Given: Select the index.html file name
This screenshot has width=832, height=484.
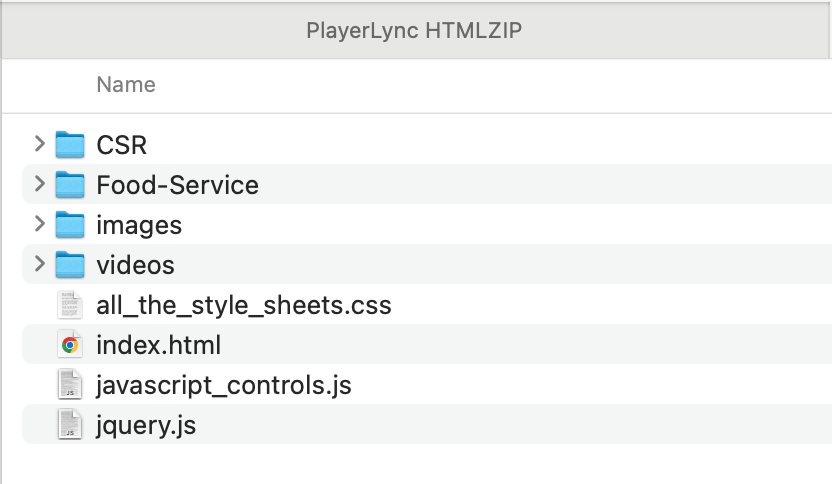Looking at the screenshot, I should click(159, 345).
